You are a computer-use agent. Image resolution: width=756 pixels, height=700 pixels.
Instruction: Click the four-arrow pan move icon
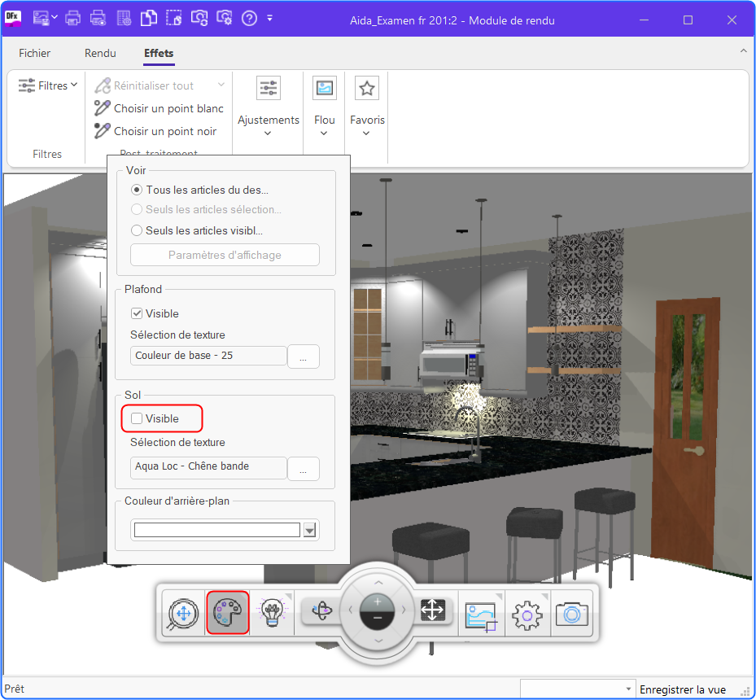[x=432, y=610]
